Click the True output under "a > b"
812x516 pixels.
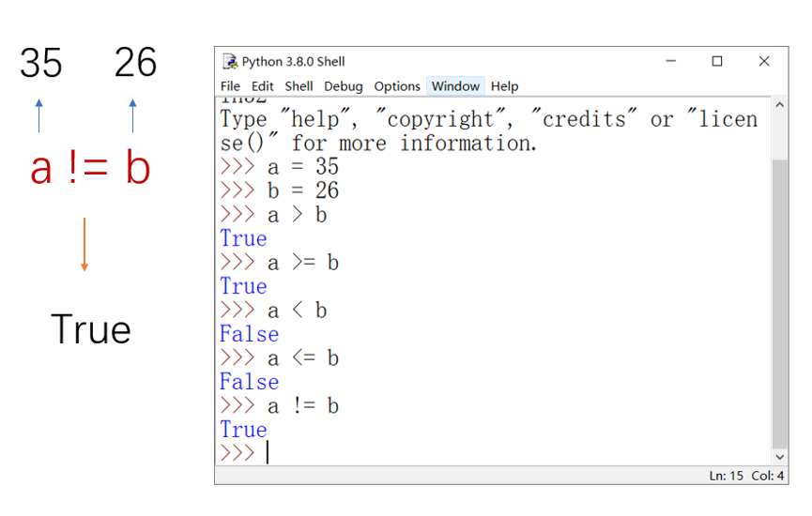243,238
